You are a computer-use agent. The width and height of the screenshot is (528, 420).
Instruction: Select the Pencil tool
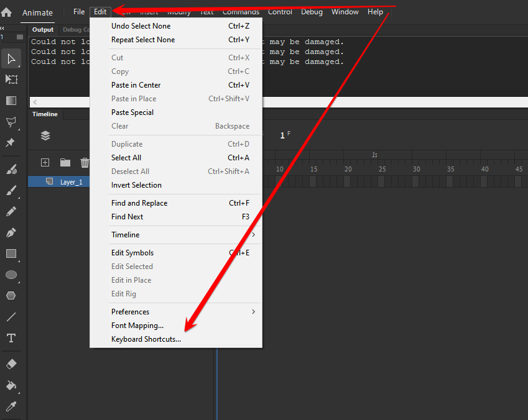click(11, 211)
